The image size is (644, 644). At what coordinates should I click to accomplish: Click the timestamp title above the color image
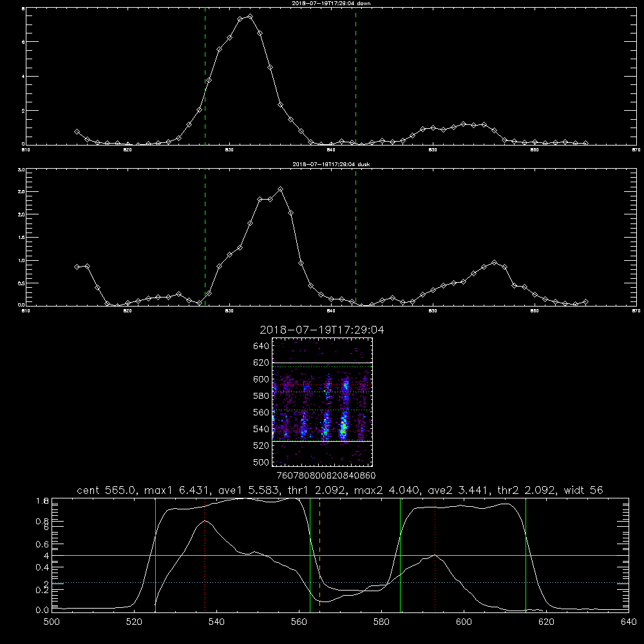[x=322, y=330]
